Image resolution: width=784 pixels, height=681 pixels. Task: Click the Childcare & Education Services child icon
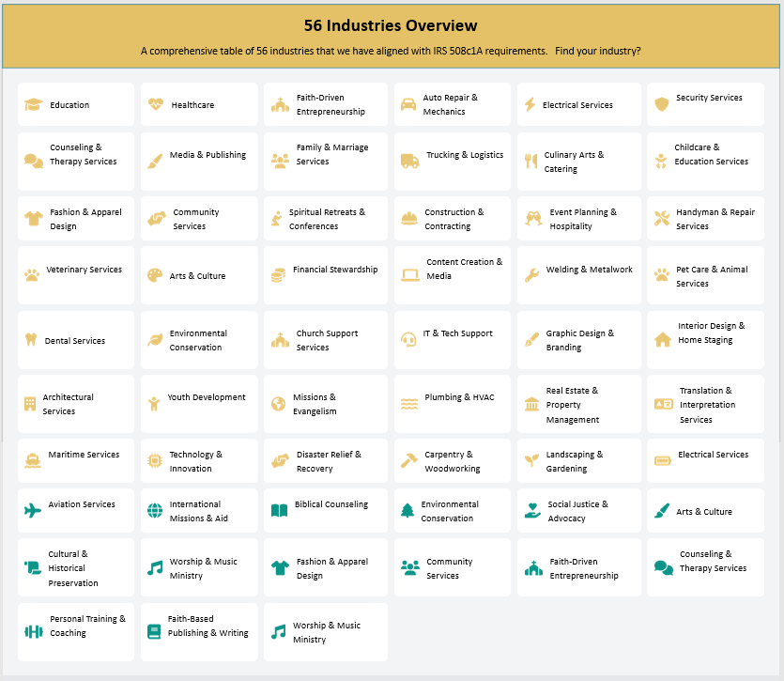pyautogui.click(x=661, y=162)
